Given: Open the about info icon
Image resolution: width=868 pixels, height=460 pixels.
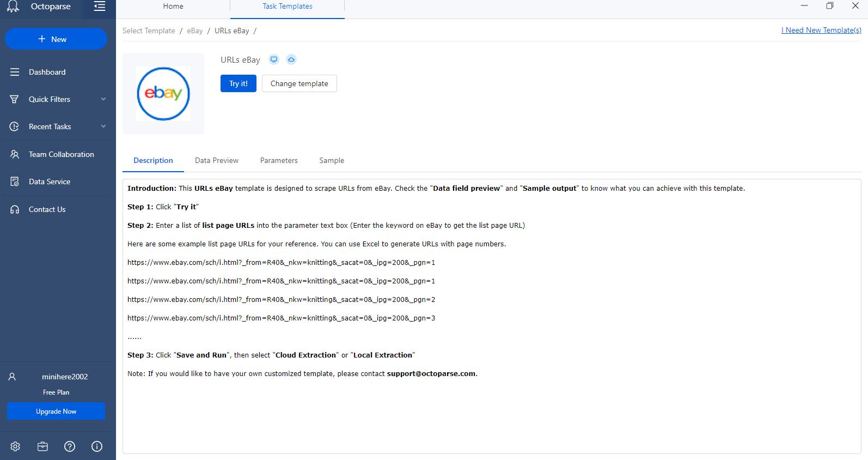Looking at the screenshot, I should [97, 446].
